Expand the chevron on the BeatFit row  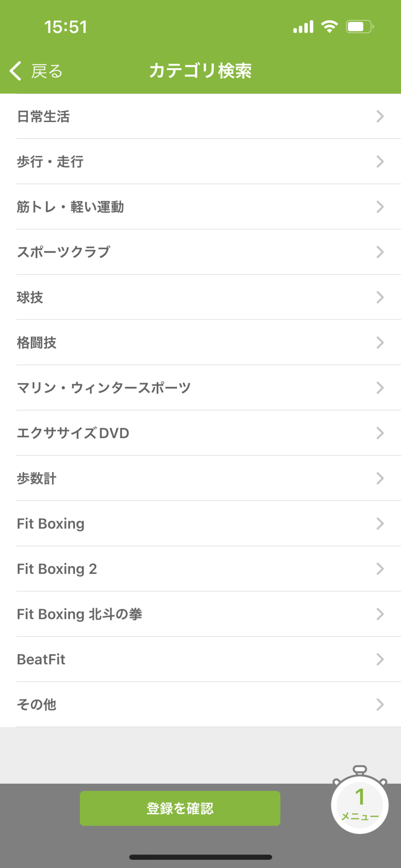380,659
